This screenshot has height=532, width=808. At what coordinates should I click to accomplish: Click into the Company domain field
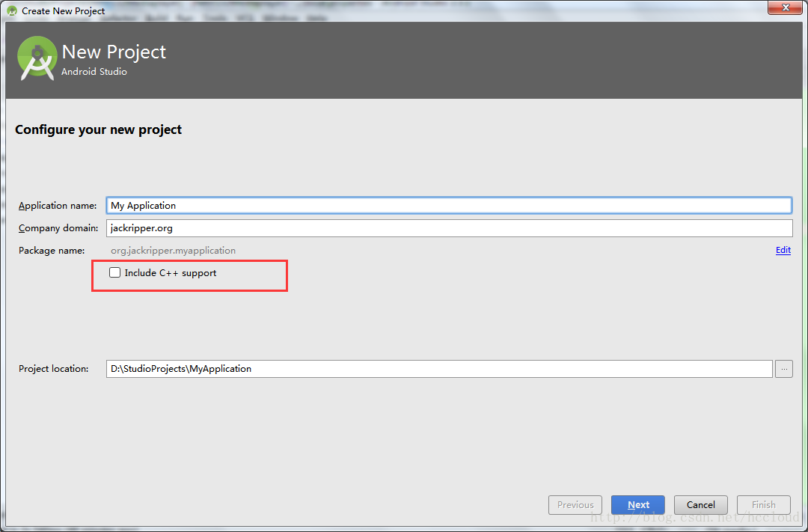point(449,228)
